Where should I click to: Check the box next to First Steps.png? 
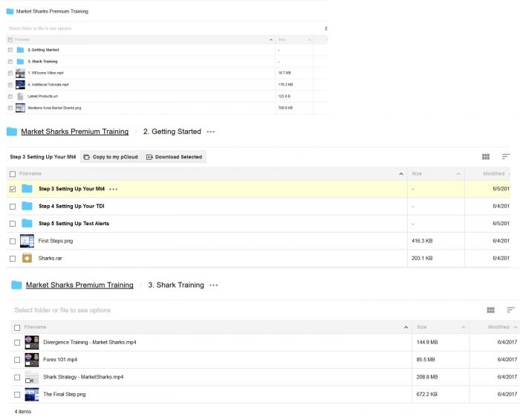click(x=13, y=241)
